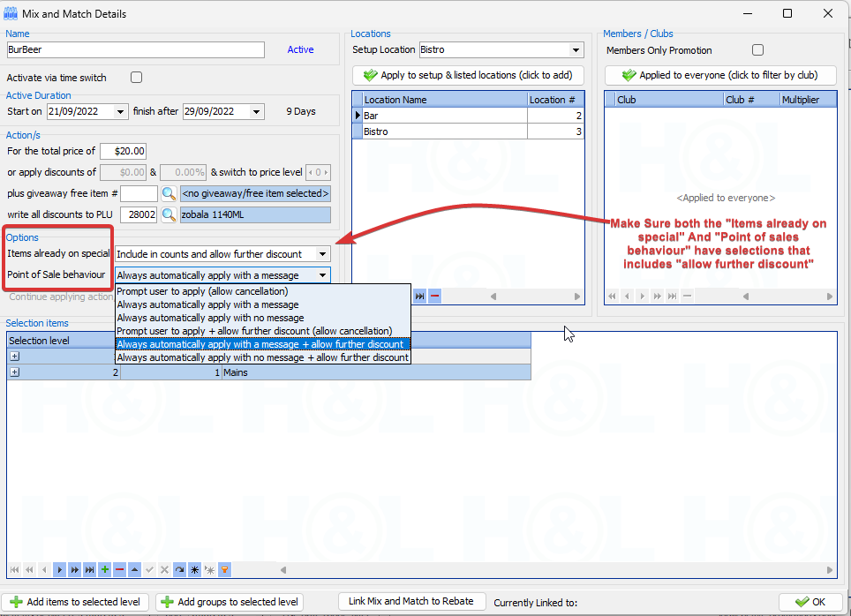
Task: Click Applied to everyone filter by club button
Action: coord(720,75)
